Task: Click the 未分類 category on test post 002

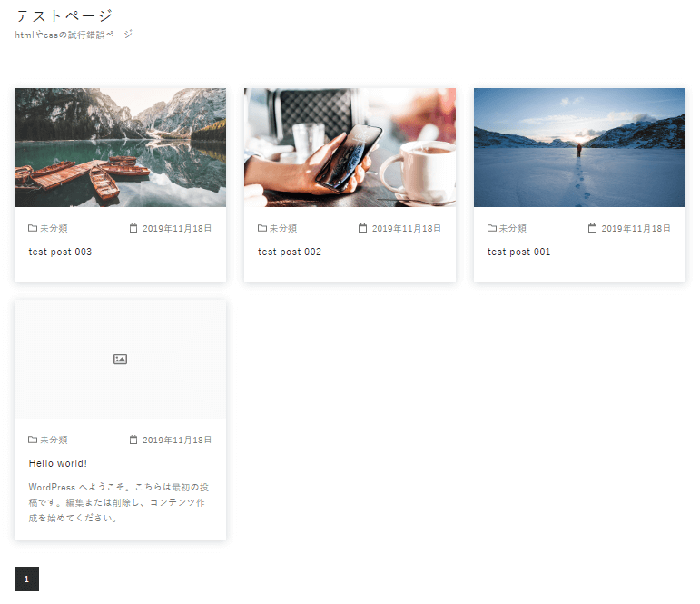Action: 283,228
